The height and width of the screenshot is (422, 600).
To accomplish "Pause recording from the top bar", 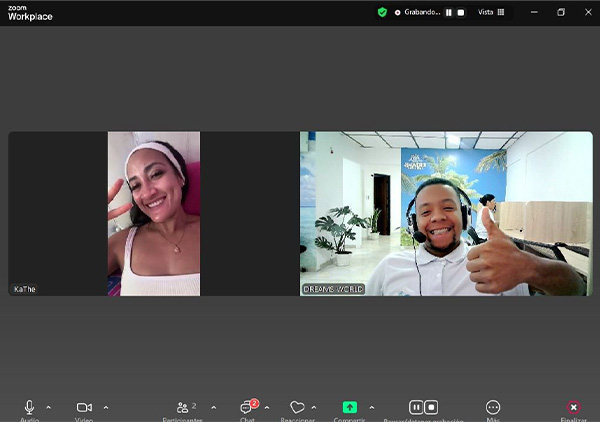I will 449,12.
